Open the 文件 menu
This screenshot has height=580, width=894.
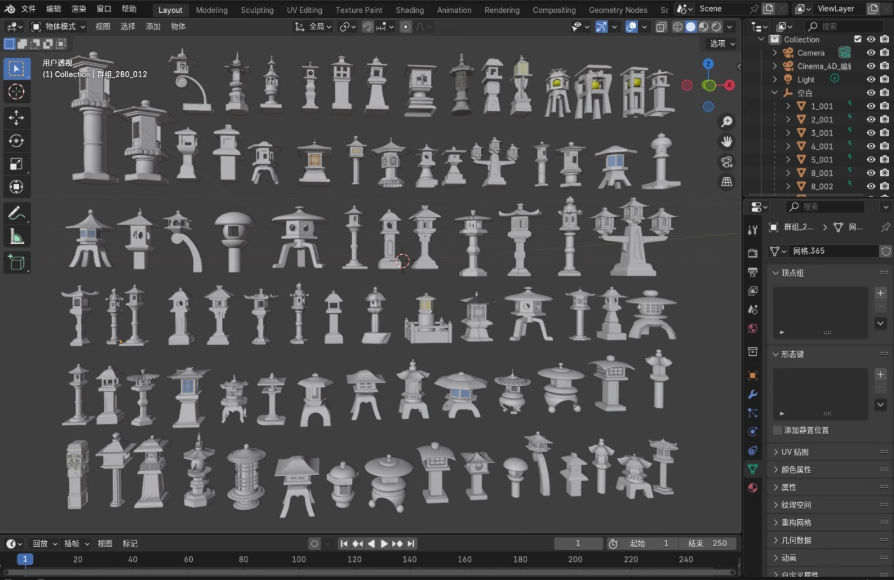(x=28, y=9)
